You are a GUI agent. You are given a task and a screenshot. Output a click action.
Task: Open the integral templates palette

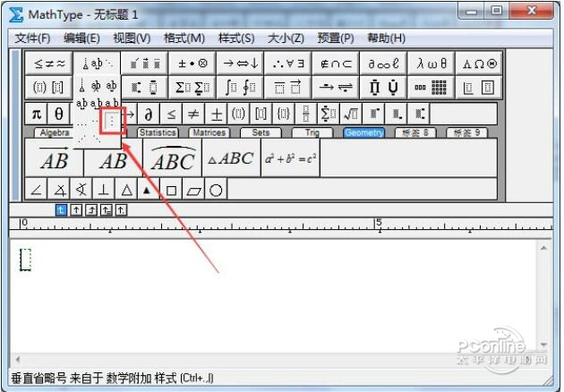pyautogui.click(x=240, y=87)
